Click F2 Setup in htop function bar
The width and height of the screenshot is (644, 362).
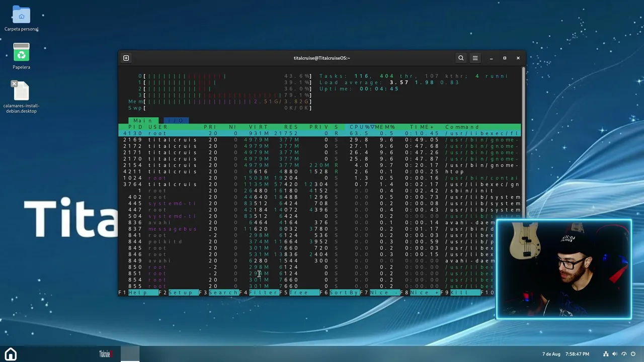pyautogui.click(x=179, y=293)
